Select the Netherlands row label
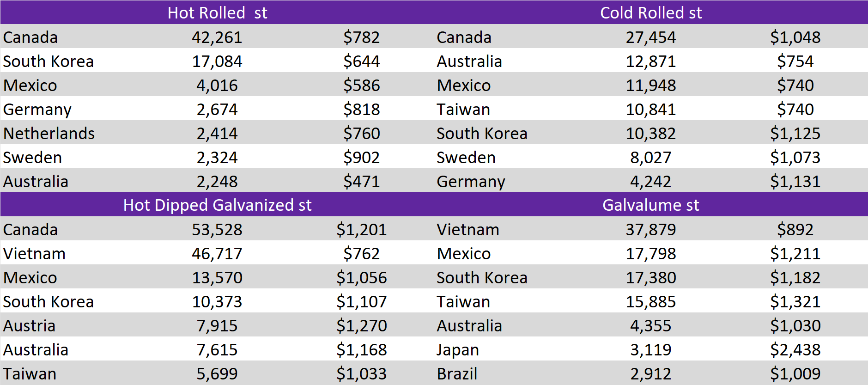The height and width of the screenshot is (385, 868). coord(49,133)
